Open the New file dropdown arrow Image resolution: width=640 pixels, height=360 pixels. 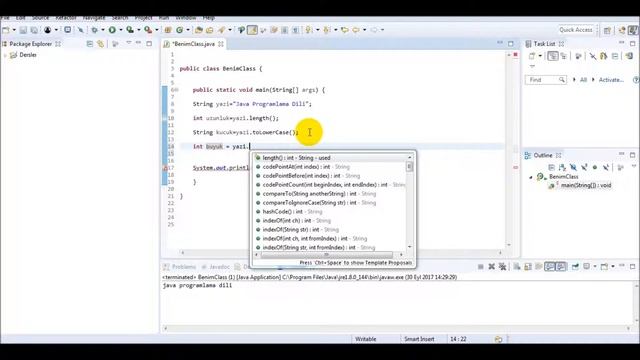click(14, 30)
